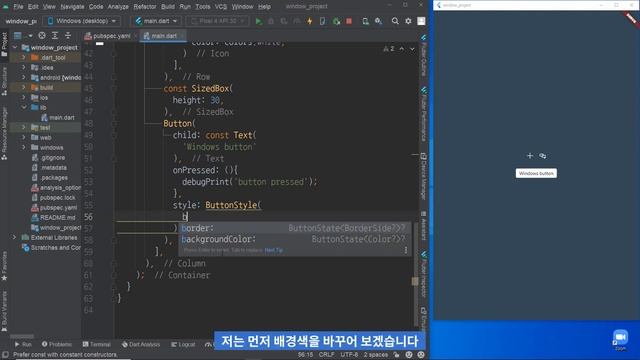Open Favorites tool window stripe
This screenshot has height=360, width=640.
pyautogui.click(x=4, y=266)
